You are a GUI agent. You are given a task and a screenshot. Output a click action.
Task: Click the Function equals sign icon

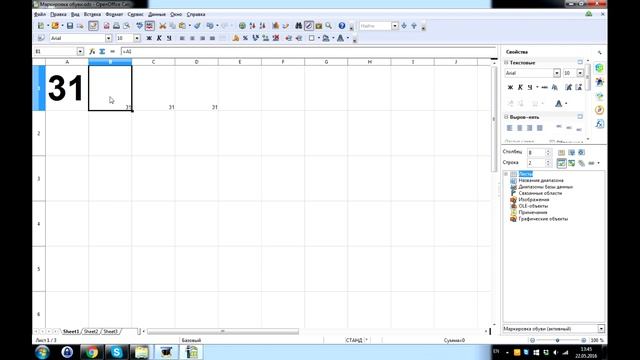point(112,51)
